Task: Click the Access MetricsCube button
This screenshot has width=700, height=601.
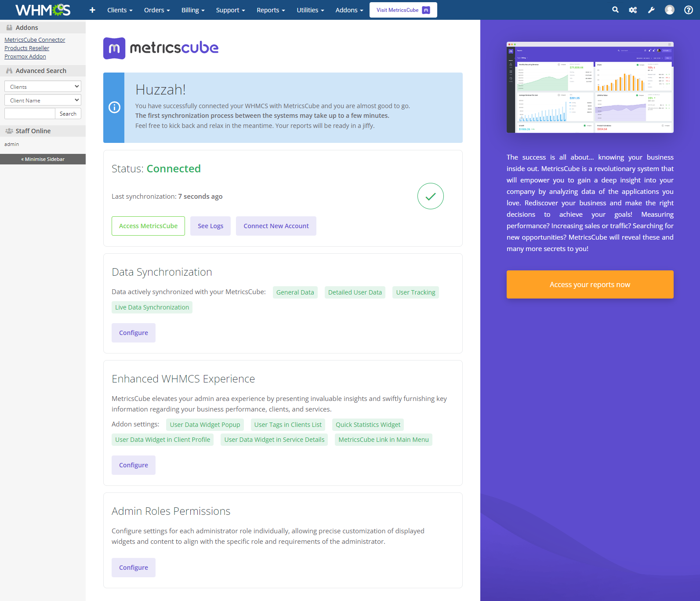Action: [x=148, y=226]
